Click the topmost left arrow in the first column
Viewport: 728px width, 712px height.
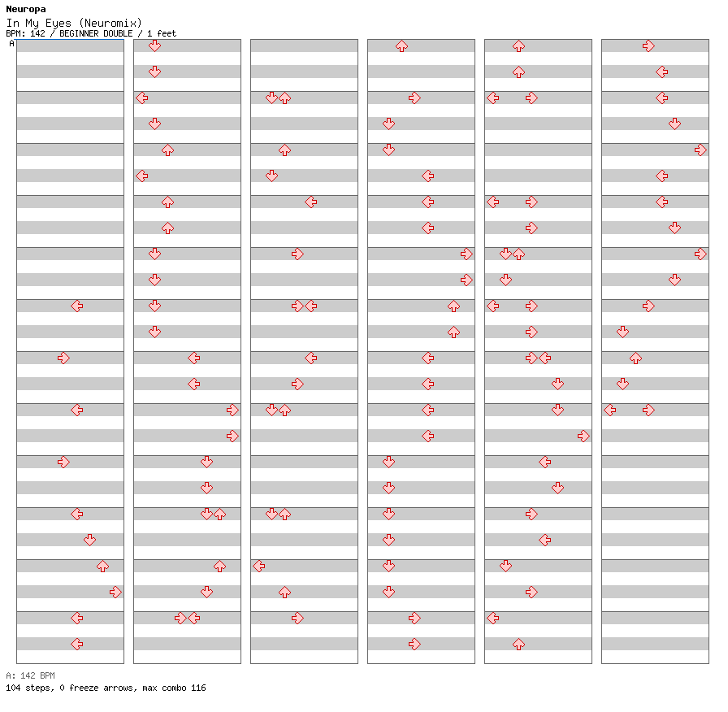pos(77,306)
